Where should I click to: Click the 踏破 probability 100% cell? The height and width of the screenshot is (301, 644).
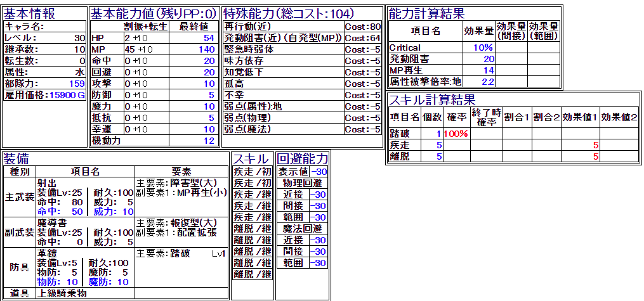[456, 134]
